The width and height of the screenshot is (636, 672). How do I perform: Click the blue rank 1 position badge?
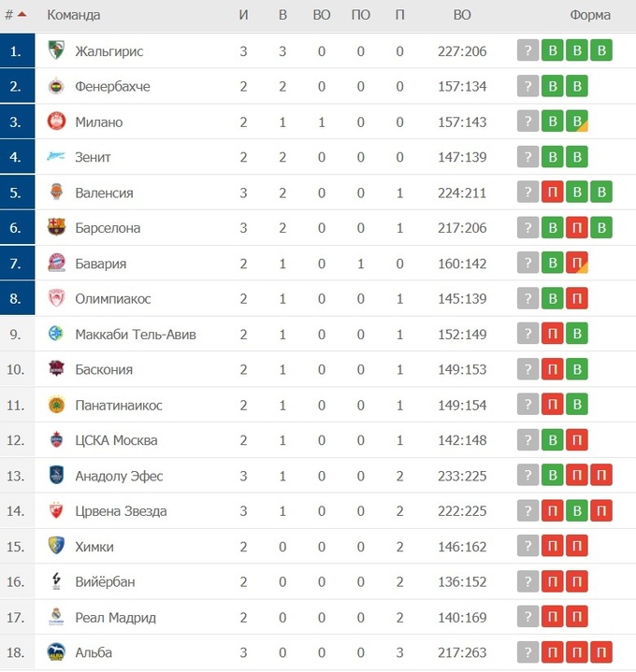(17, 50)
